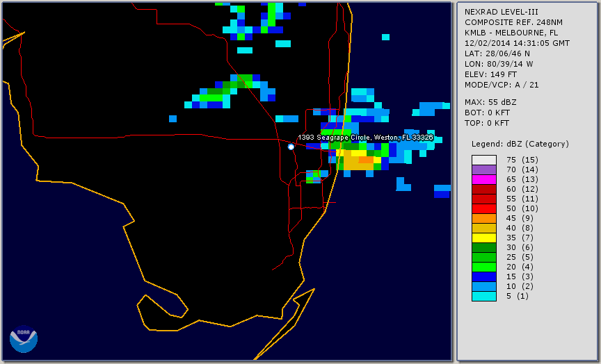Click the white location marker near Weston

tap(291, 147)
